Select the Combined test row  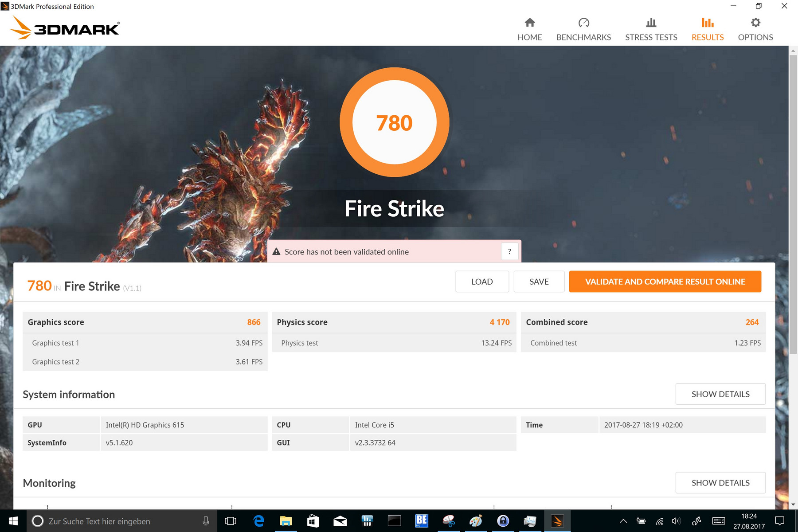click(643, 343)
